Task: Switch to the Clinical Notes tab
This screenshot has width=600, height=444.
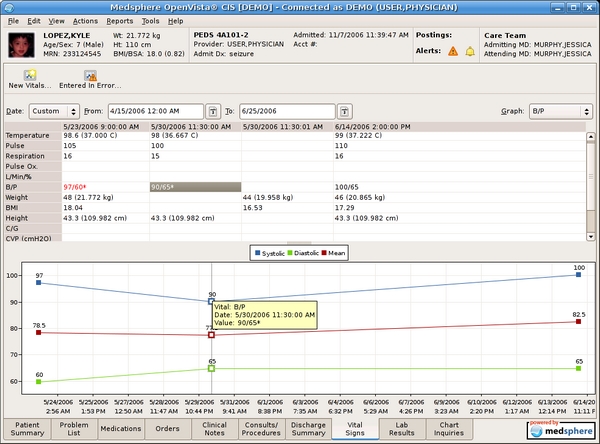Action: 214,429
